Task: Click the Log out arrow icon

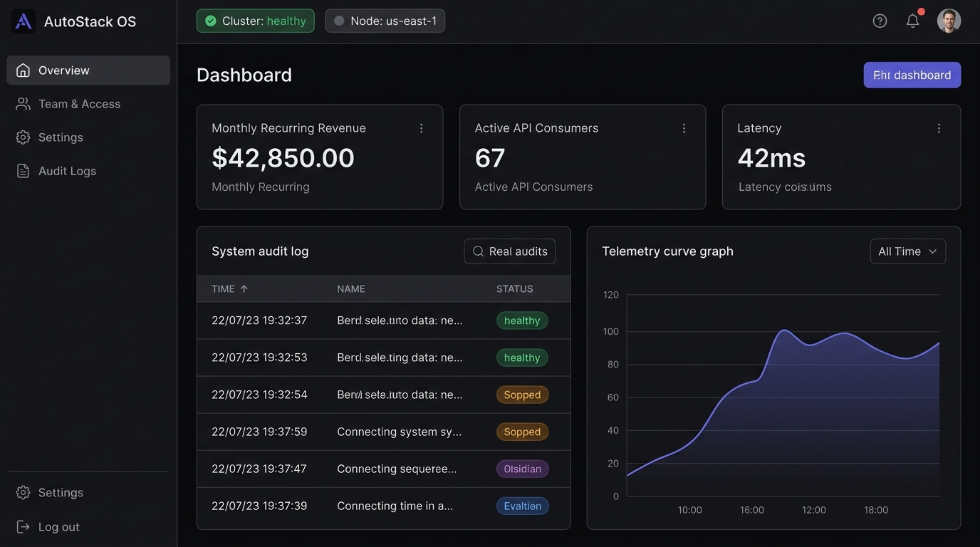Action: [24, 526]
